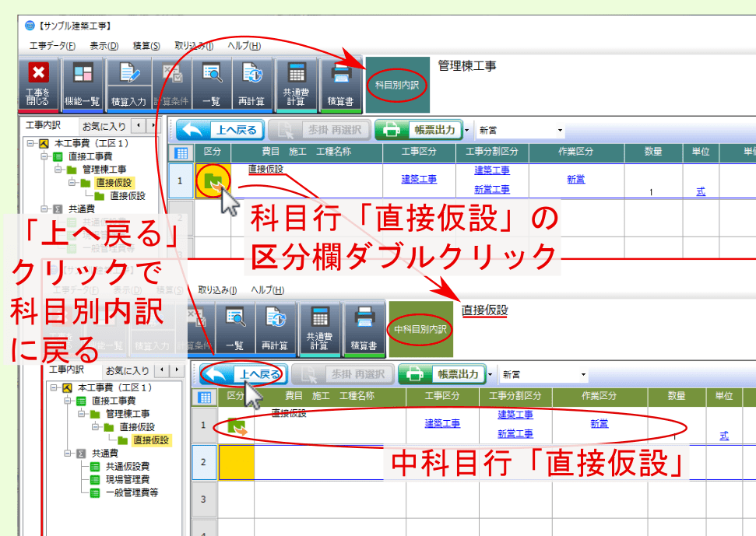Screen dimensions: 756x536
Task: Select highlighted 直接仮設 item in upper tree
Action: [114, 183]
